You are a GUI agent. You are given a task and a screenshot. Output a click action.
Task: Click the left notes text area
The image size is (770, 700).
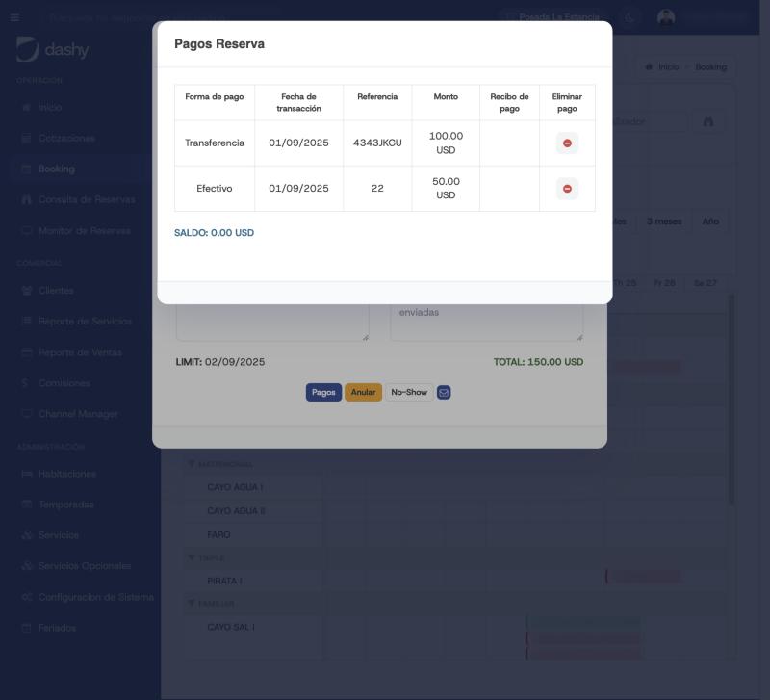272,323
